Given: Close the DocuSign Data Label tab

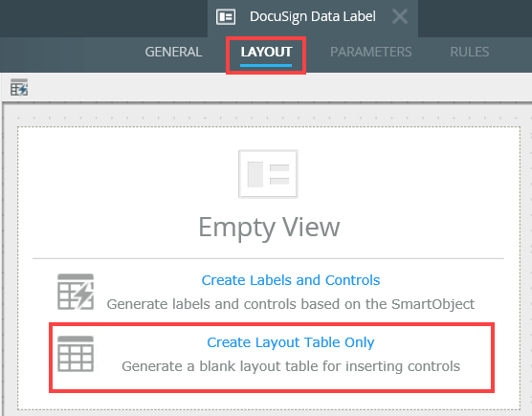Looking at the screenshot, I should [400, 16].
